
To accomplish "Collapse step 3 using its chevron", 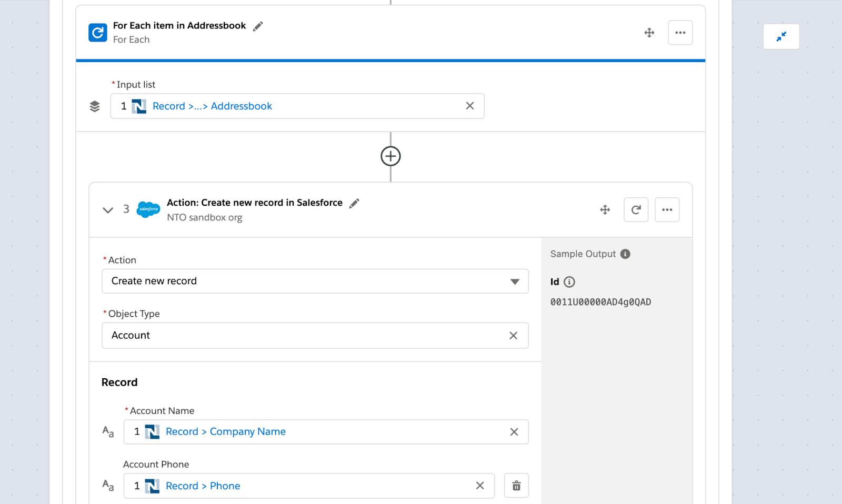I will [x=108, y=209].
